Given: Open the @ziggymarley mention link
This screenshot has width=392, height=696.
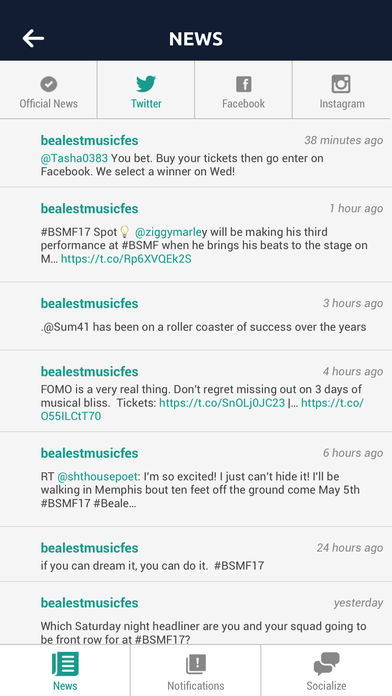Looking at the screenshot, I should 168,232.
